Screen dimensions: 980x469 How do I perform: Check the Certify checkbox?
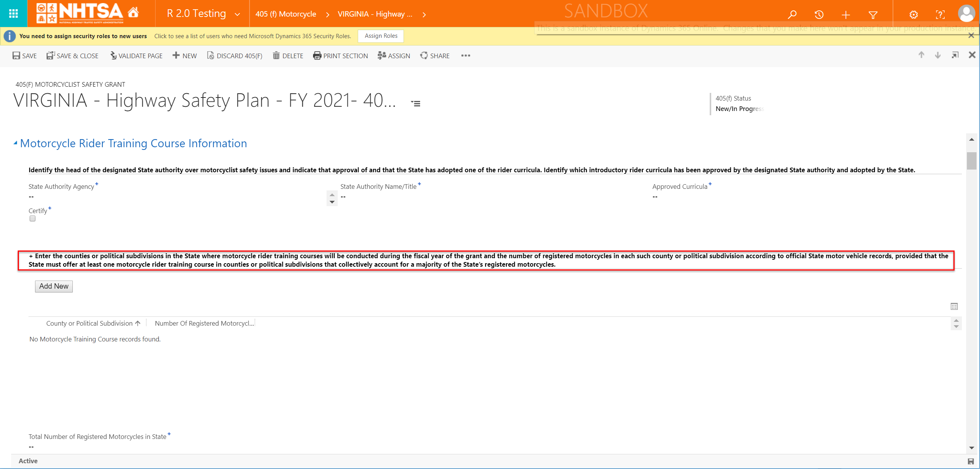[x=32, y=219]
